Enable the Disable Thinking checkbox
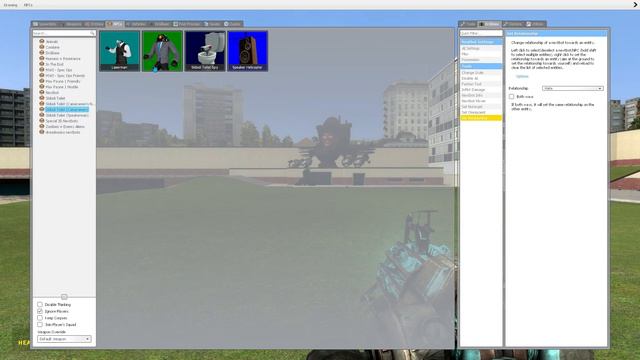This screenshot has width=640, height=360. [40, 304]
